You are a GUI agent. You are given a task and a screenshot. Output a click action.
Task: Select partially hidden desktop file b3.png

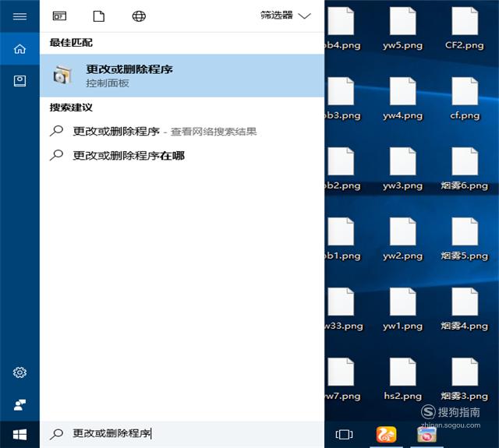coord(343,99)
